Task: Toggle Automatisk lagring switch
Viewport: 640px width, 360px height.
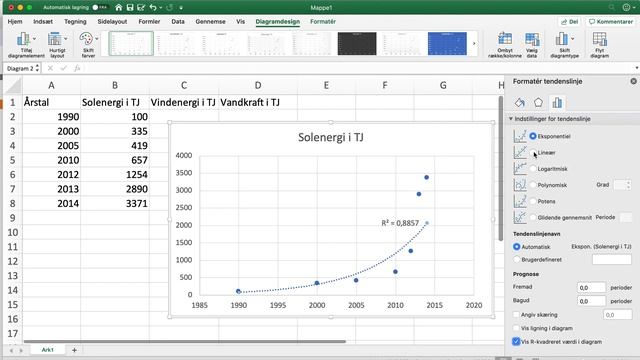Action: [99, 7]
